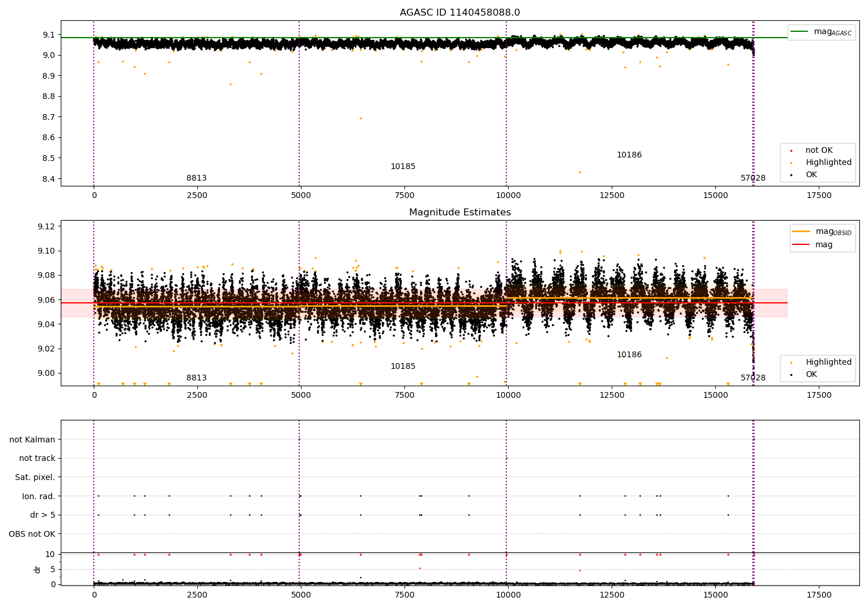Viewport: 868px width, 608px height.
Task: Click the 9.08 y-axis tick label
Action: (x=46, y=276)
